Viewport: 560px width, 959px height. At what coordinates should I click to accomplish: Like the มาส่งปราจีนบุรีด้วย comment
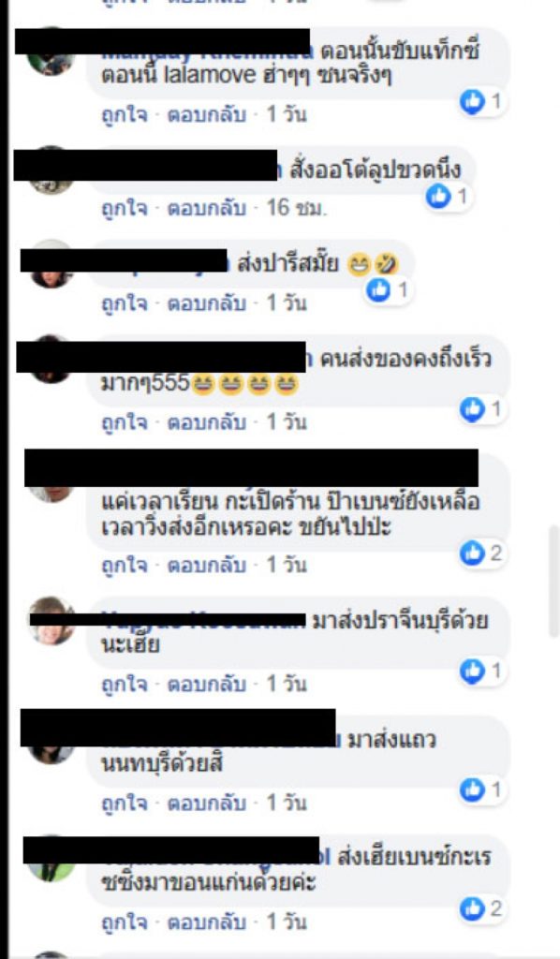[125, 684]
